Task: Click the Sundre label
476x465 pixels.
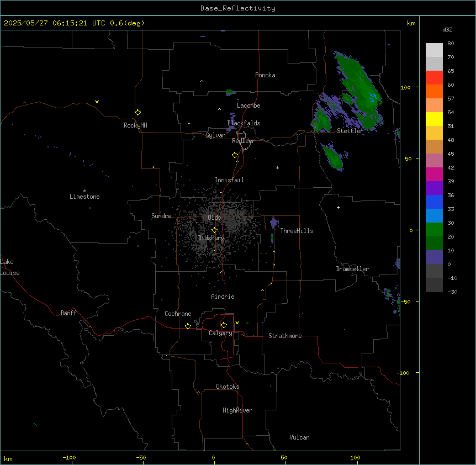Action: click(x=161, y=216)
